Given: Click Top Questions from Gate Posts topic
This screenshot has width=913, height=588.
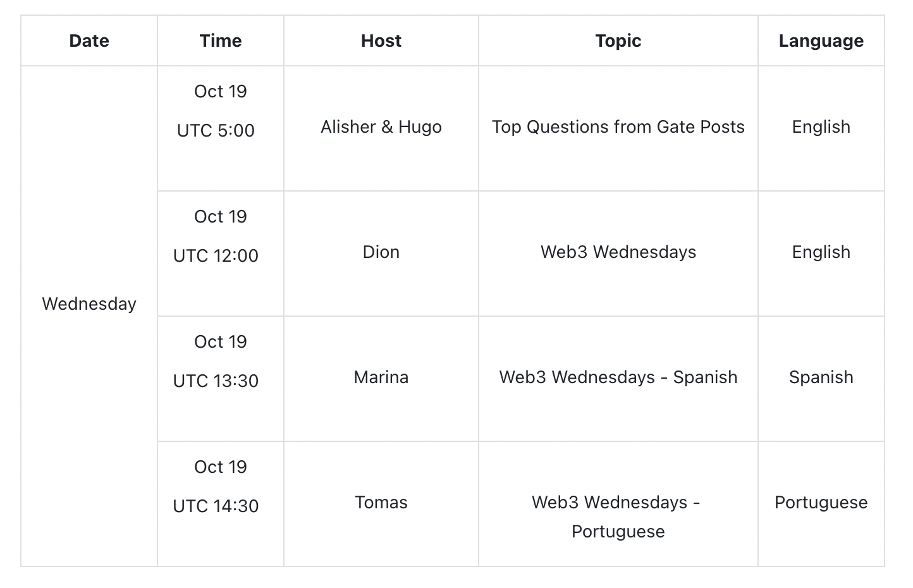Looking at the screenshot, I should click(x=618, y=127).
